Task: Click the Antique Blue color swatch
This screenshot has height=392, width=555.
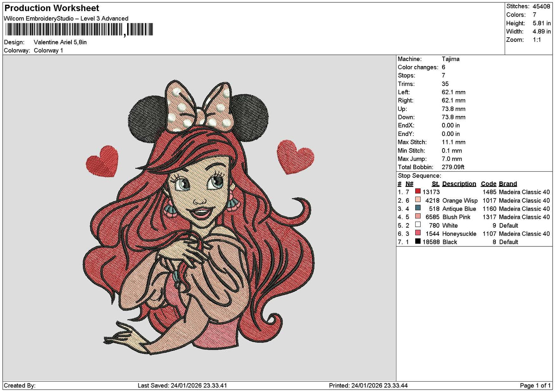Action: tap(417, 208)
